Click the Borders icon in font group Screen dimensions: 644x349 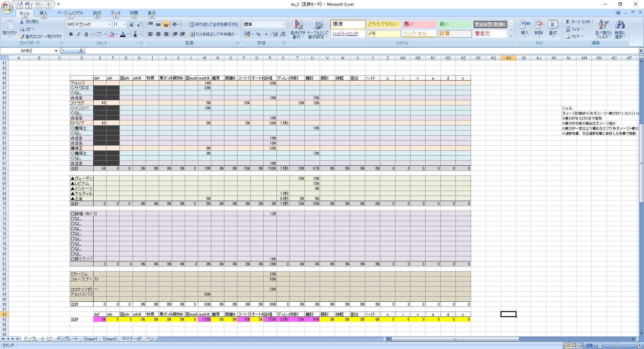click(99, 34)
